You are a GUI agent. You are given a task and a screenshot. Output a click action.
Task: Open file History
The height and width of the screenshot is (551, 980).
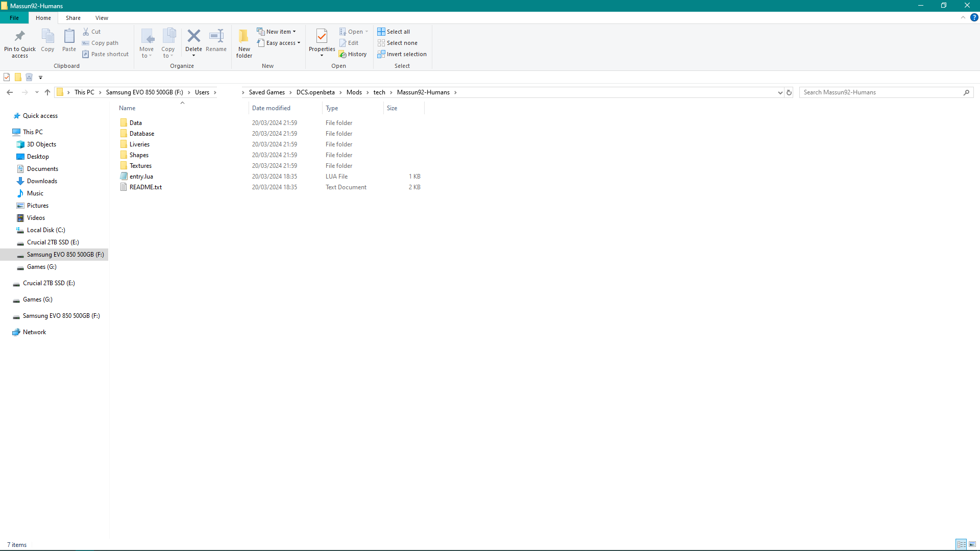tap(353, 54)
